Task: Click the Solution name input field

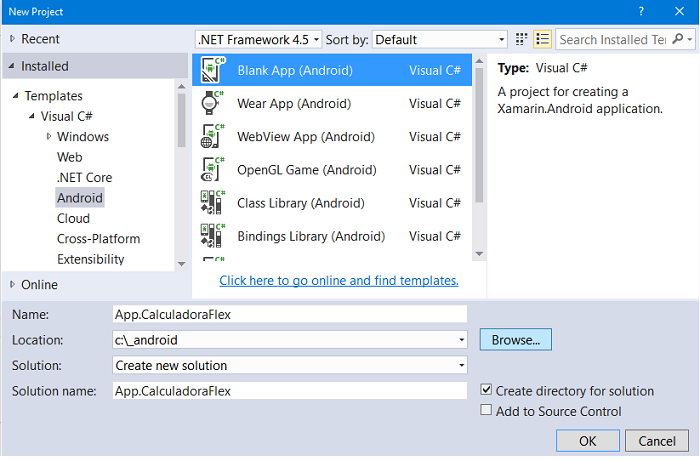Action: point(290,391)
